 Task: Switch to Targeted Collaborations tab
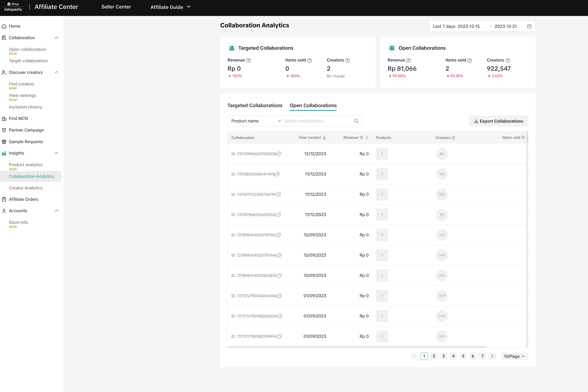(x=255, y=106)
